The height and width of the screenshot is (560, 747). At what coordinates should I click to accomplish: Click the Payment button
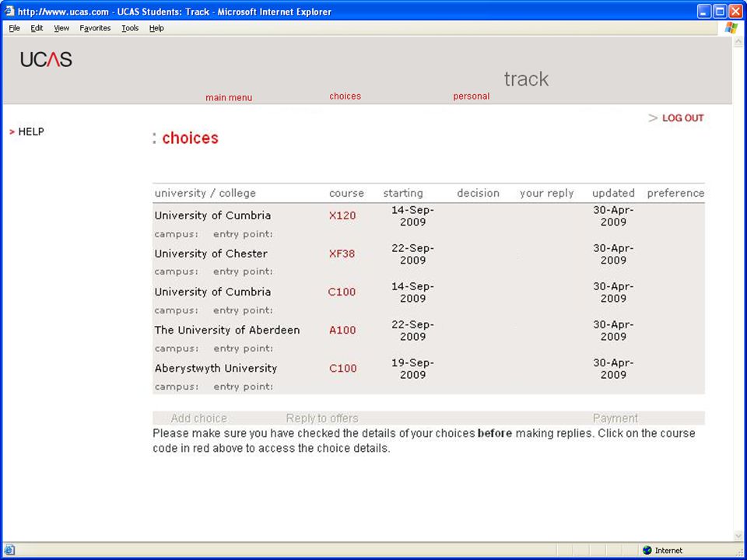(x=615, y=418)
